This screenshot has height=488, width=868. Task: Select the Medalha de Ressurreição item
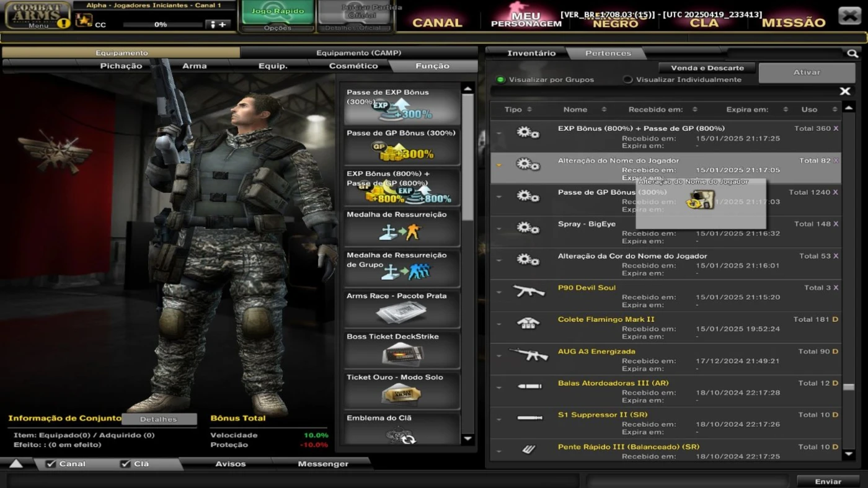point(402,228)
